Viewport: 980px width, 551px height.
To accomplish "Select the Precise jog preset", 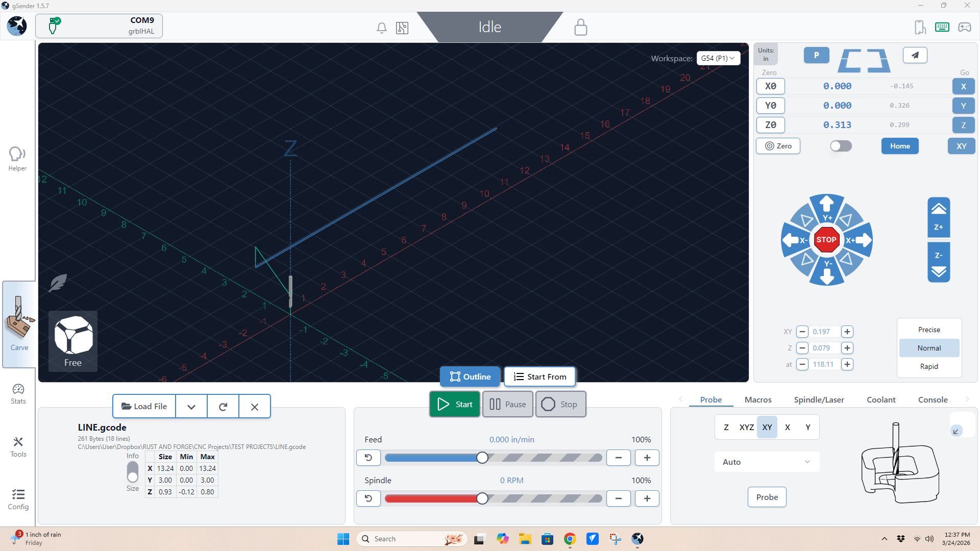I will point(928,330).
